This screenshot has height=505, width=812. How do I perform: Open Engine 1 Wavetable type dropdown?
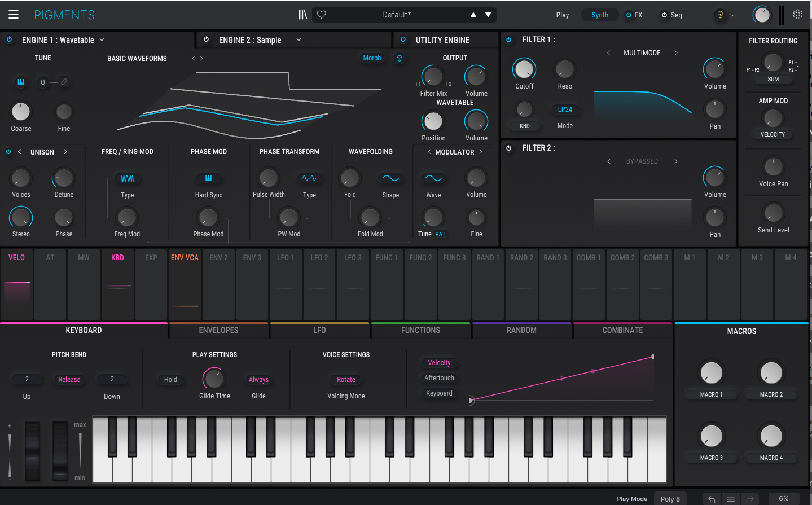(x=102, y=39)
